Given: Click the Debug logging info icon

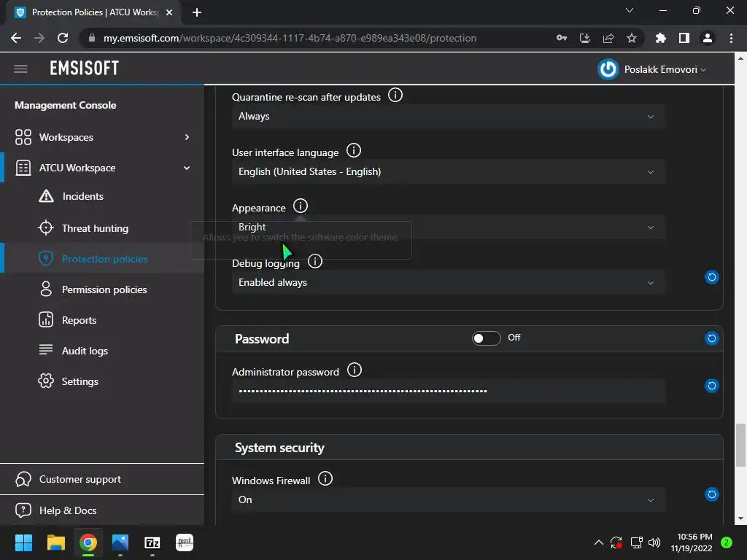Looking at the screenshot, I should 315,262.
